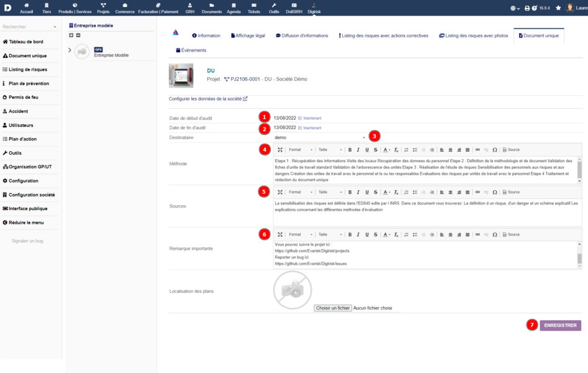Open the Diffusion d'informations tab

(x=302, y=35)
